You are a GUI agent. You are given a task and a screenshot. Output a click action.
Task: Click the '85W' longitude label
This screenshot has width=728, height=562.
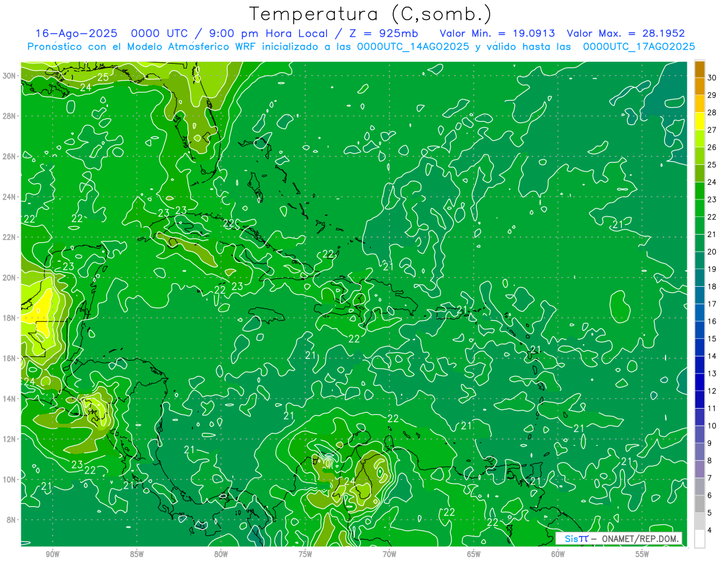point(136,554)
